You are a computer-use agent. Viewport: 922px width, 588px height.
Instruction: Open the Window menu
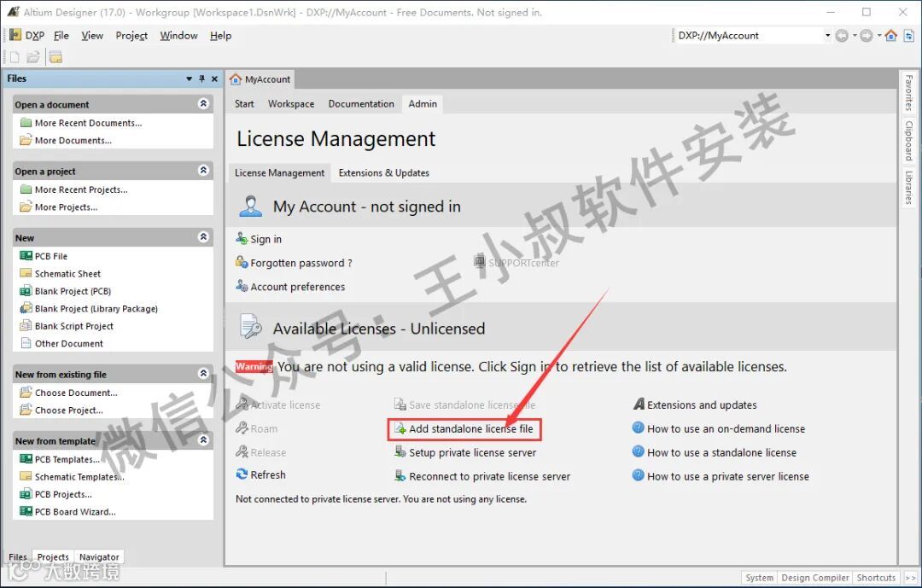[178, 35]
